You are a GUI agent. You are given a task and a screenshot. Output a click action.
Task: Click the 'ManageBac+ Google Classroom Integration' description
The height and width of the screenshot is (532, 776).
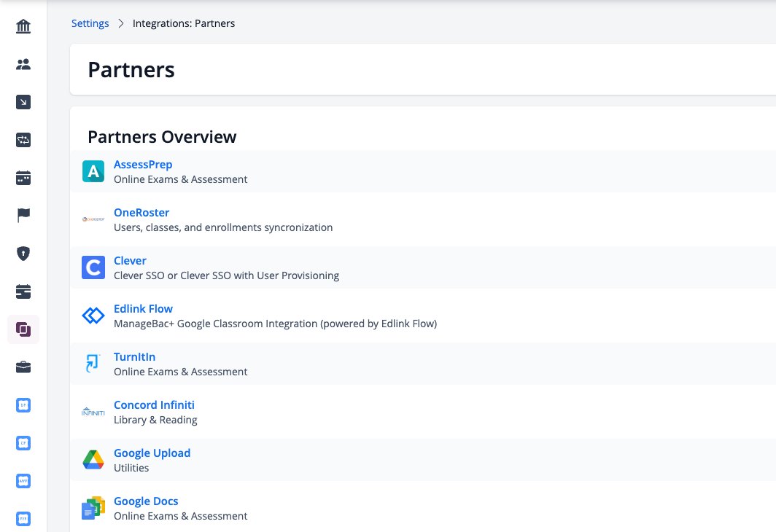click(x=275, y=324)
